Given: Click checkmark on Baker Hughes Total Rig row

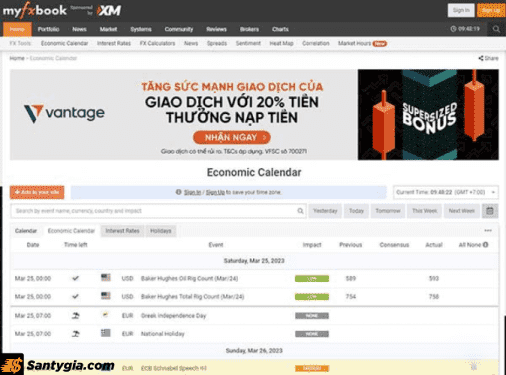Looking at the screenshot, I should point(76,296).
